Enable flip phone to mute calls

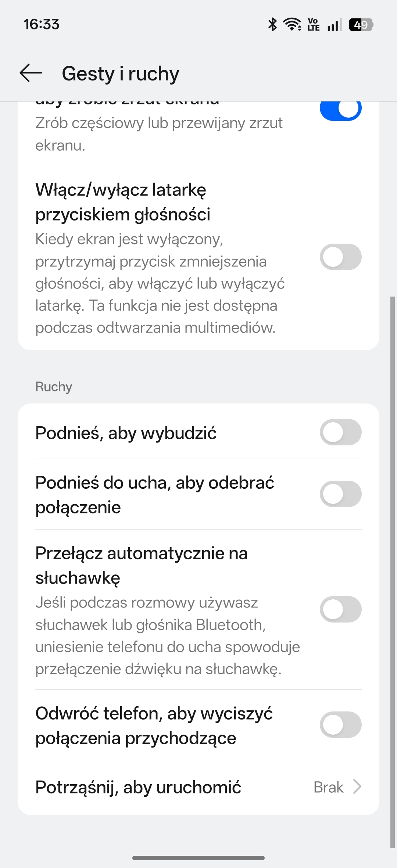pyautogui.click(x=340, y=725)
